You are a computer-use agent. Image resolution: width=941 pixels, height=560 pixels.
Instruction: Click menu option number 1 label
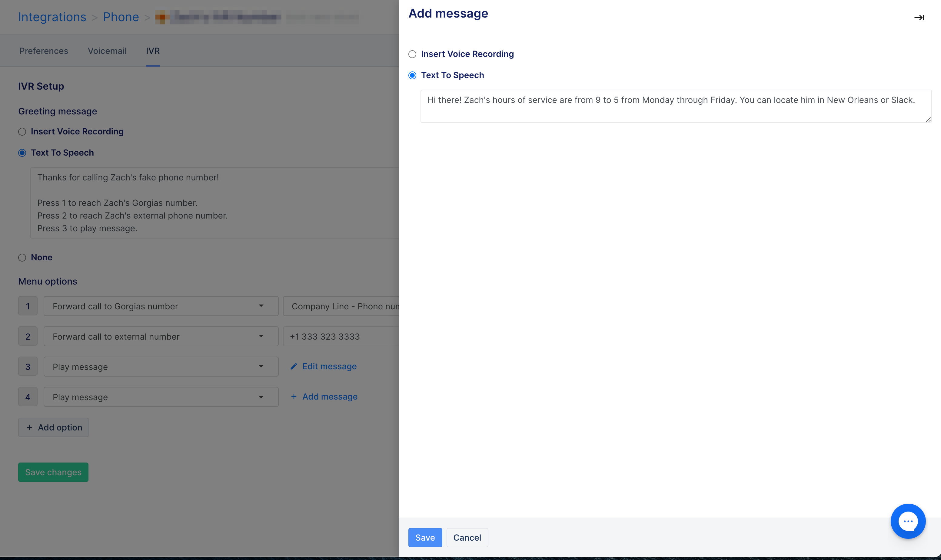(28, 306)
